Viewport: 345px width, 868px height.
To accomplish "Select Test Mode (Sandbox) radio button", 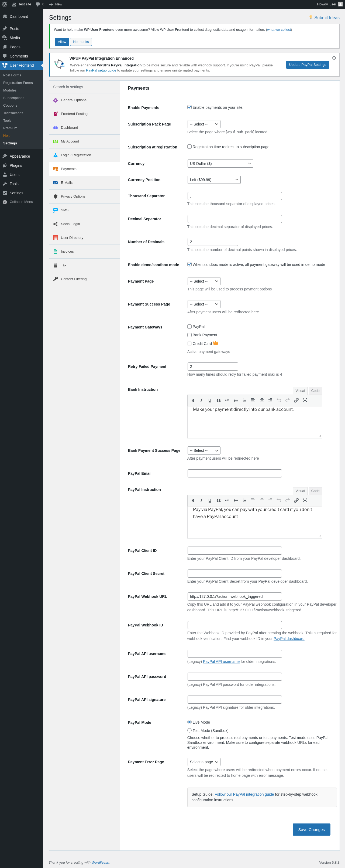I will (189, 730).
